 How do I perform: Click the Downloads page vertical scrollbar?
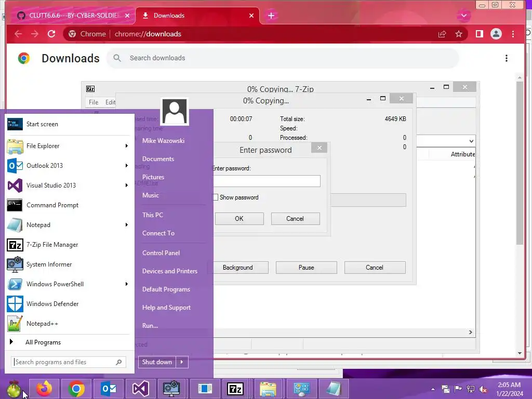pyautogui.click(x=520, y=163)
